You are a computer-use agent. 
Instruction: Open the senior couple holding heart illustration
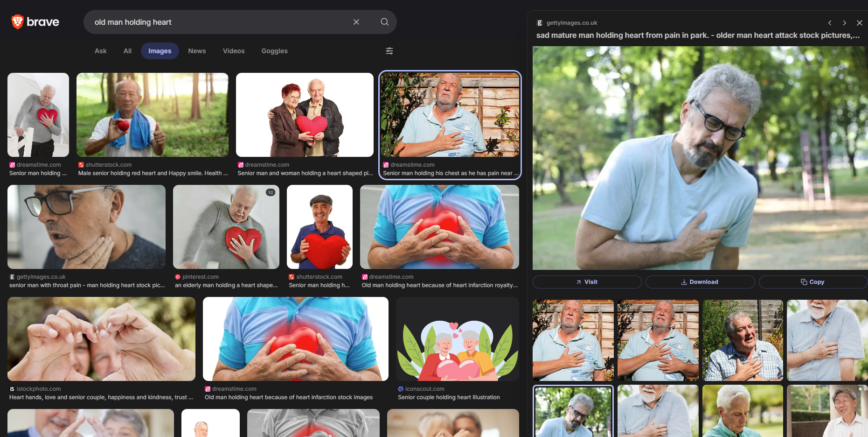457,339
